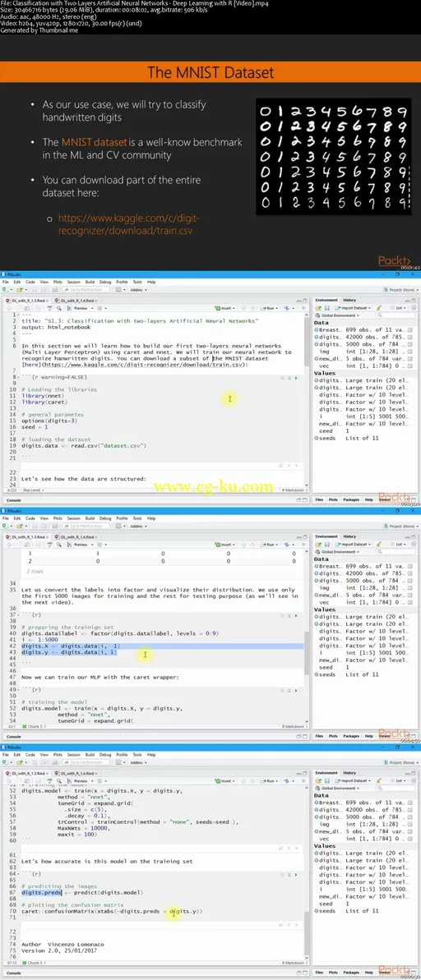Open Debug menu in second RStudio frame
The height and width of the screenshot is (980, 421).
pyautogui.click(x=106, y=518)
